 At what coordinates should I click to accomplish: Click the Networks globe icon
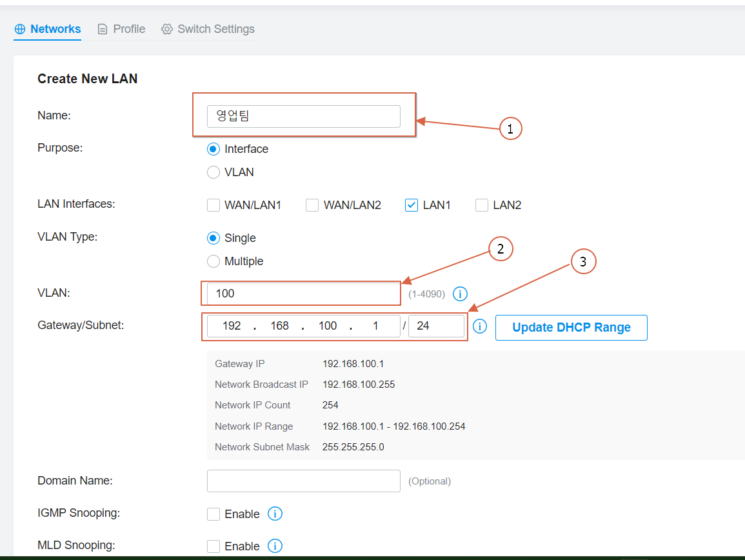pos(20,29)
